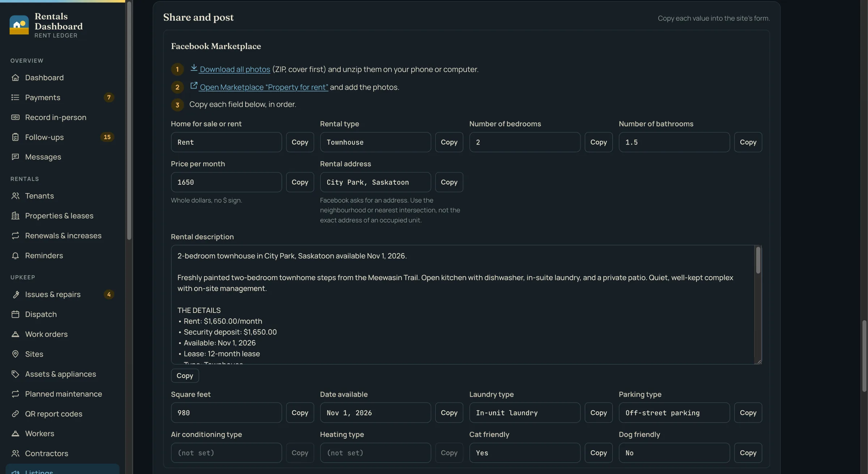This screenshot has width=868, height=474.
Task: Click the Rent field under Home for sale
Action: coord(226,142)
